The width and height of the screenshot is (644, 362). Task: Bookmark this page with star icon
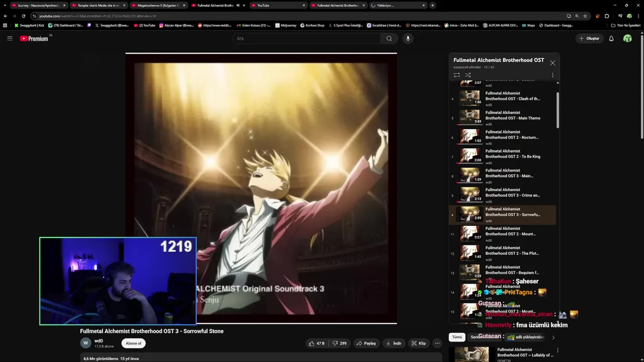pos(585,16)
